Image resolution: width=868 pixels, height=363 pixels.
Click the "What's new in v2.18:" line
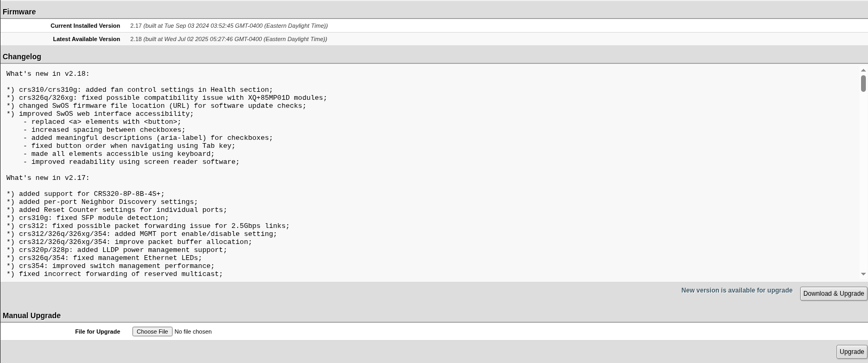(x=48, y=74)
